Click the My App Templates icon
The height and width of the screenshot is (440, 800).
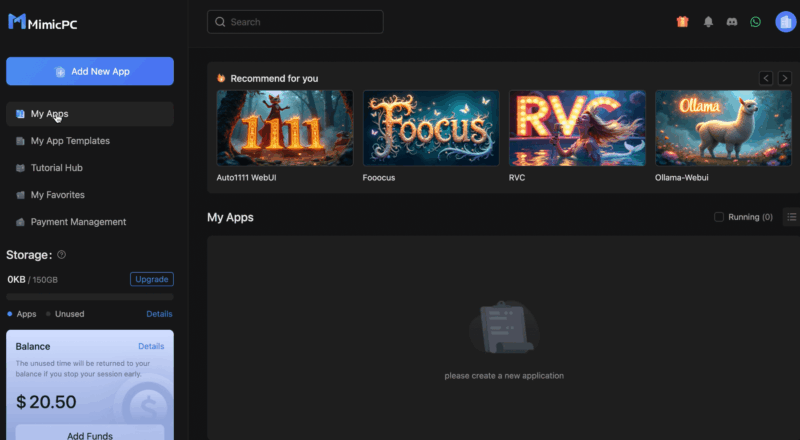(x=20, y=141)
